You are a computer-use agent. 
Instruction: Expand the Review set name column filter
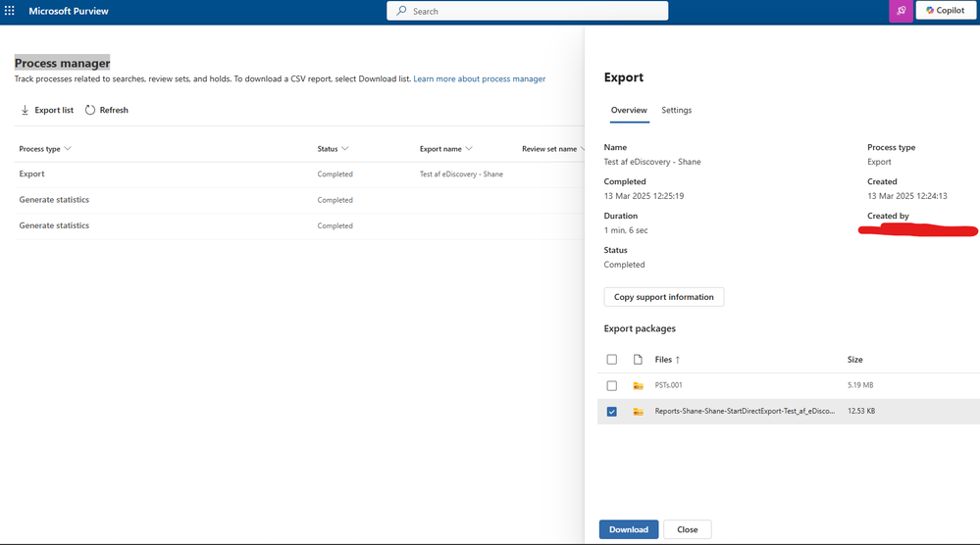click(x=582, y=149)
